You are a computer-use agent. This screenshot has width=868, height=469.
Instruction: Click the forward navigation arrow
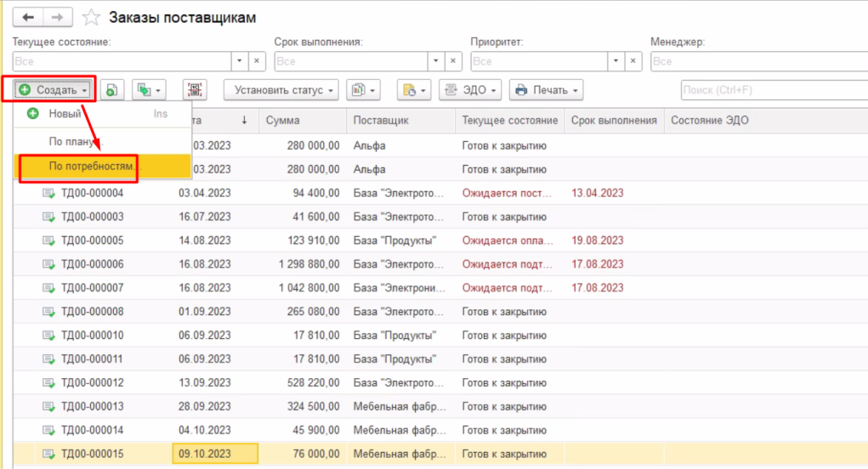click(57, 17)
